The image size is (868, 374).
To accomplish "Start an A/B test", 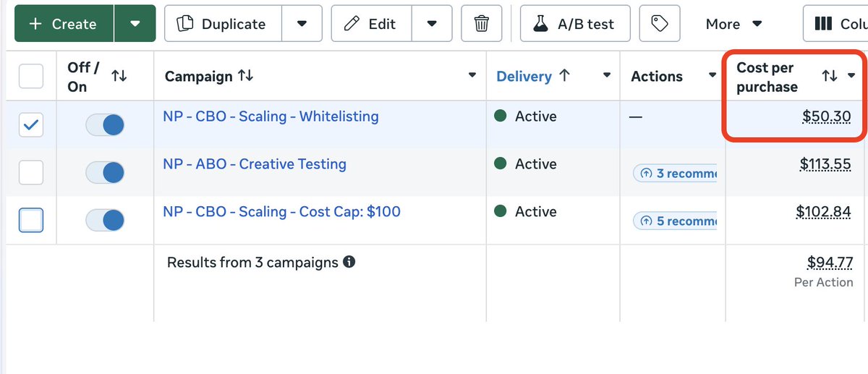I will [574, 24].
